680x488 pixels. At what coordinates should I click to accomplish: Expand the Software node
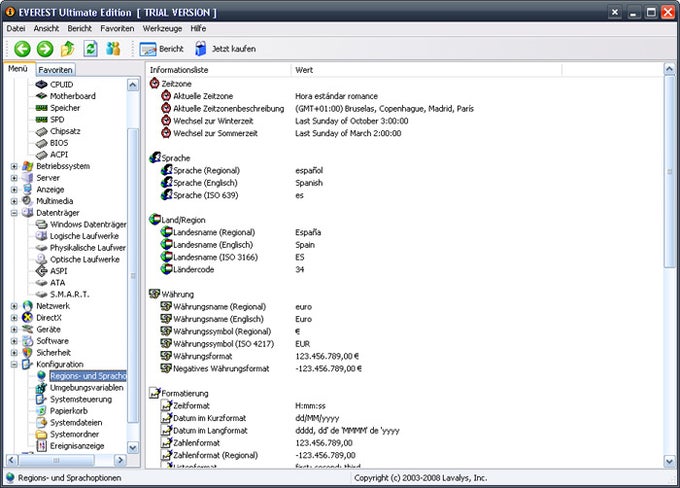[14, 341]
